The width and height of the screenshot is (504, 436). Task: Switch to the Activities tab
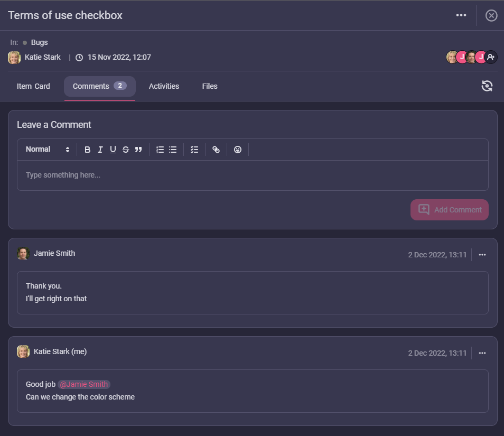pyautogui.click(x=164, y=86)
